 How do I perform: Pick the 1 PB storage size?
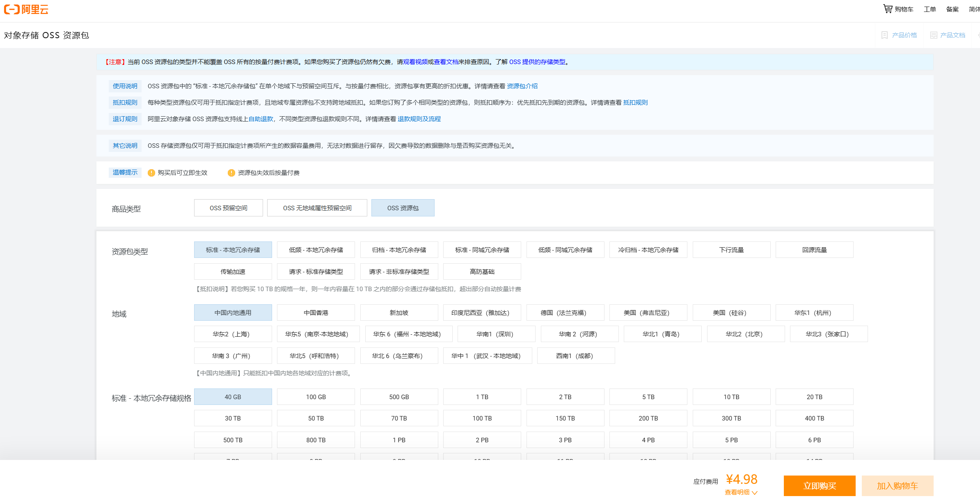[399, 440]
